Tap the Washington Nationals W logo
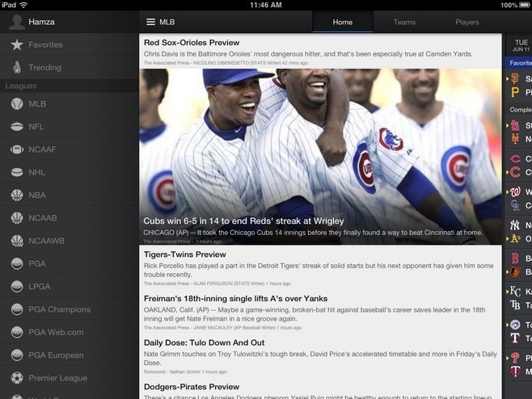 click(x=515, y=192)
